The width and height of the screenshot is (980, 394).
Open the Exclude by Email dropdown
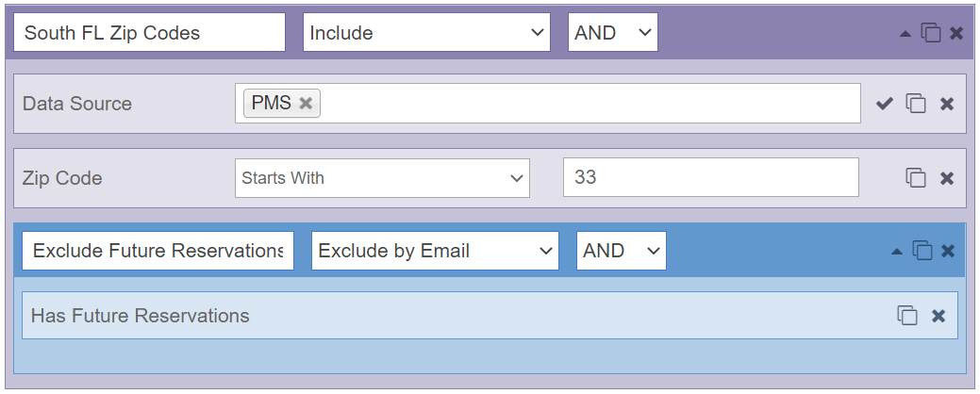click(x=435, y=251)
